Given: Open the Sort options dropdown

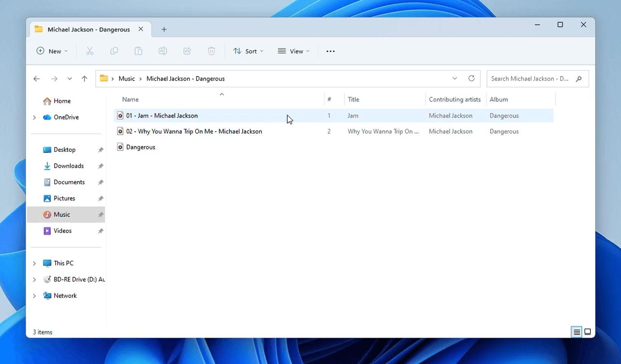Looking at the screenshot, I should (248, 51).
